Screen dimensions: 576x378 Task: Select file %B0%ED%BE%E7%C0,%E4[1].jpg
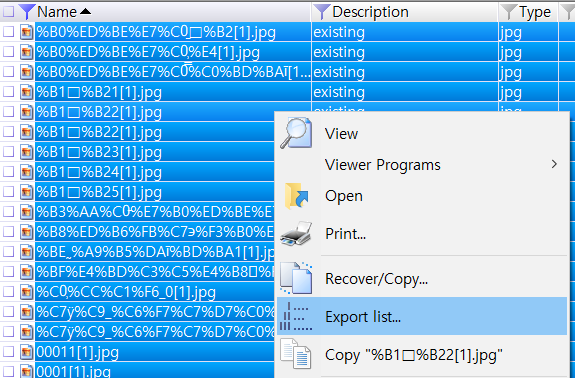pyautogui.click(x=148, y=52)
